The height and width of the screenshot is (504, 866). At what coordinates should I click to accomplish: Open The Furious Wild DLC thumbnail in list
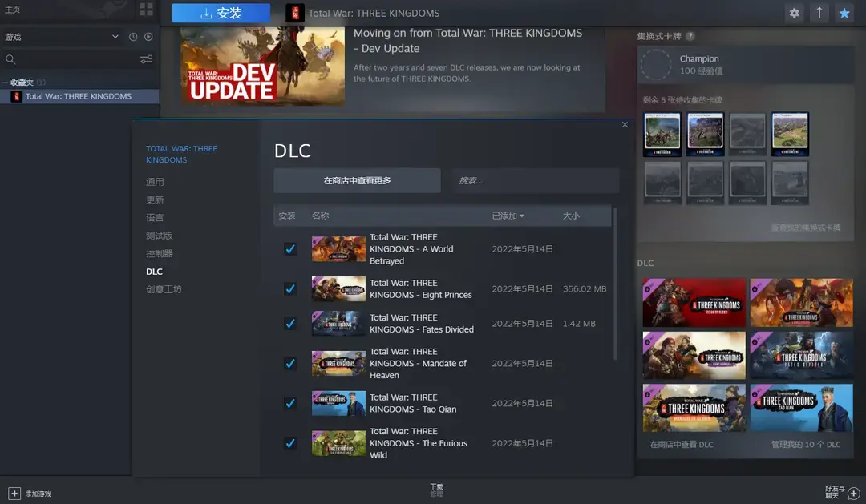click(x=338, y=443)
